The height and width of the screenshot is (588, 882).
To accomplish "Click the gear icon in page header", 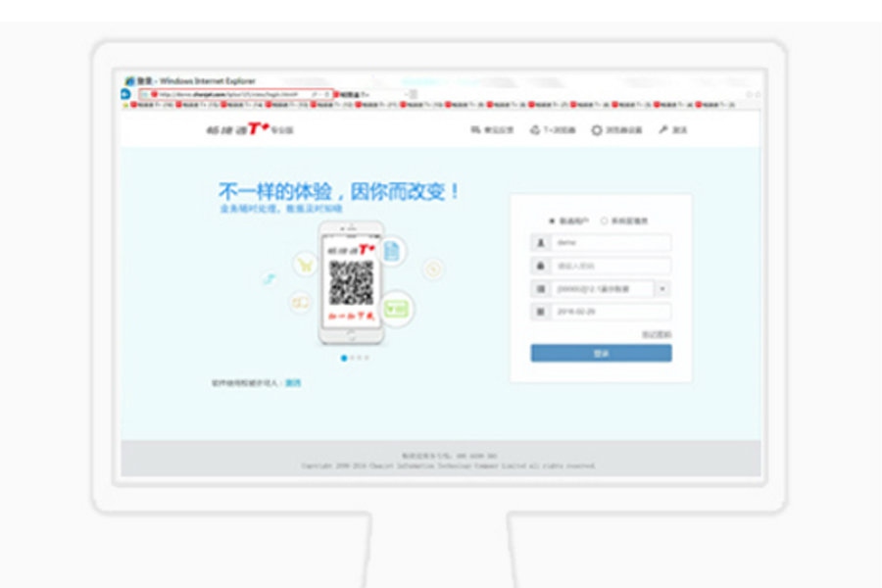I will (x=596, y=130).
